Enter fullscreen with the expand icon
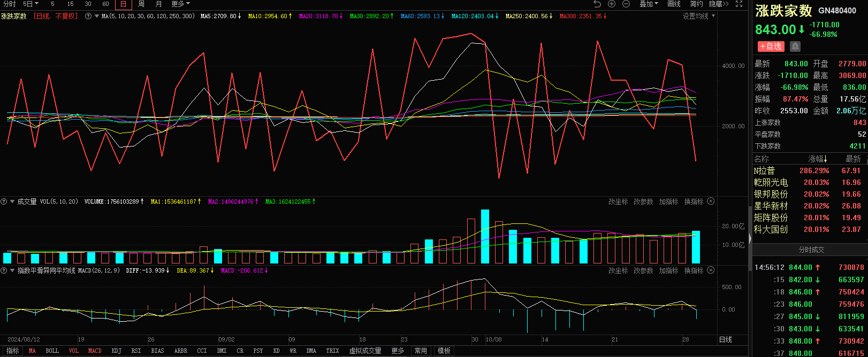The height and width of the screenshot is (357, 868). coord(739,4)
